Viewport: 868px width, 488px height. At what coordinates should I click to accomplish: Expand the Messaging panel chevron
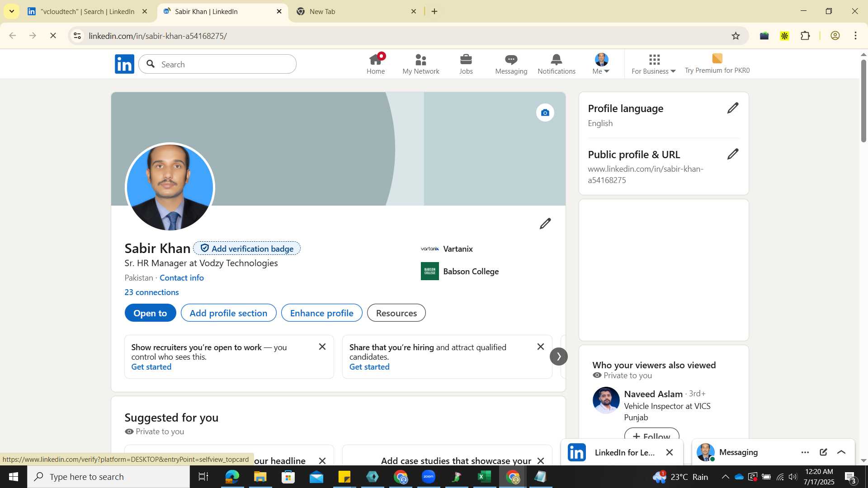[841, 452]
